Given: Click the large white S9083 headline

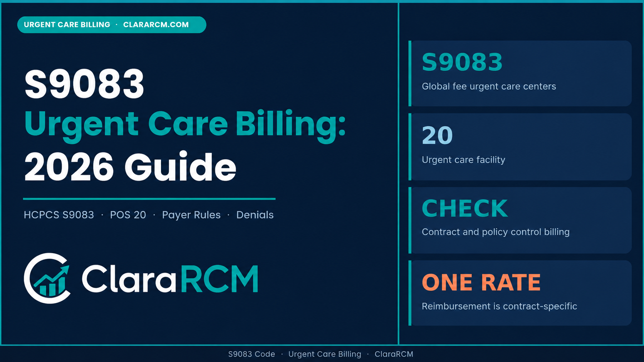Looking at the screenshot, I should (x=84, y=84).
